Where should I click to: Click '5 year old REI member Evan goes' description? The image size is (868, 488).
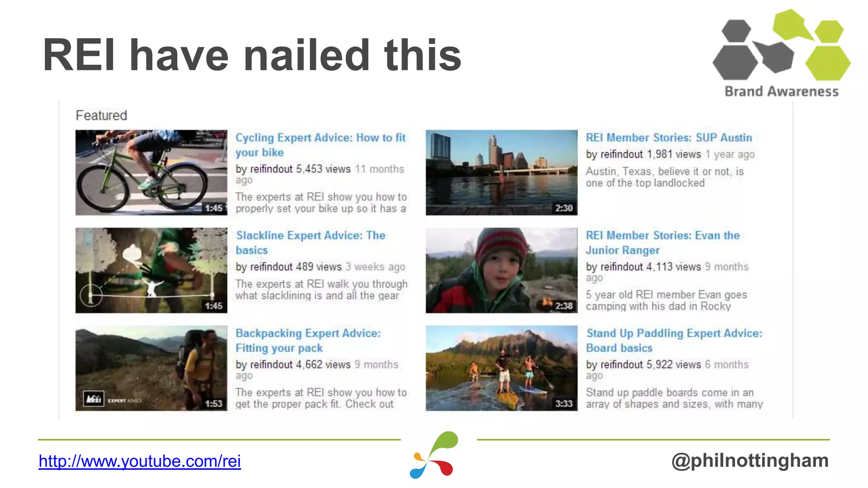[x=666, y=301]
